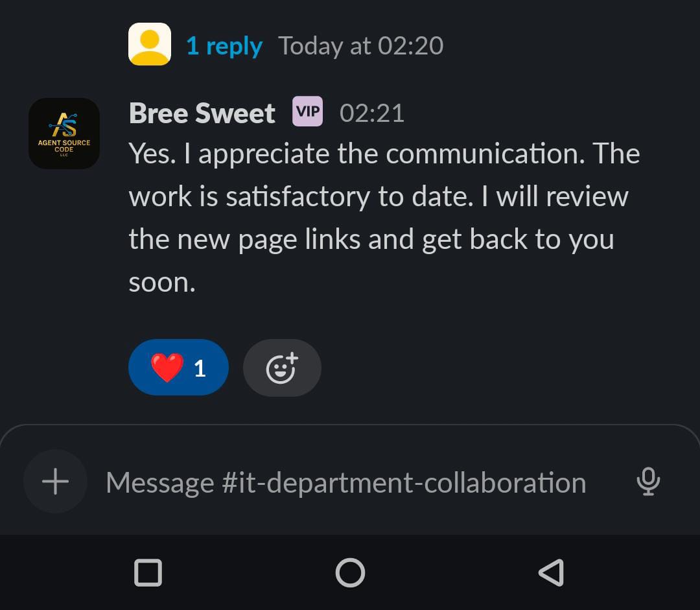Image resolution: width=700 pixels, height=610 pixels.
Task: Tap Android back triangle button
Action: pyautogui.click(x=552, y=572)
